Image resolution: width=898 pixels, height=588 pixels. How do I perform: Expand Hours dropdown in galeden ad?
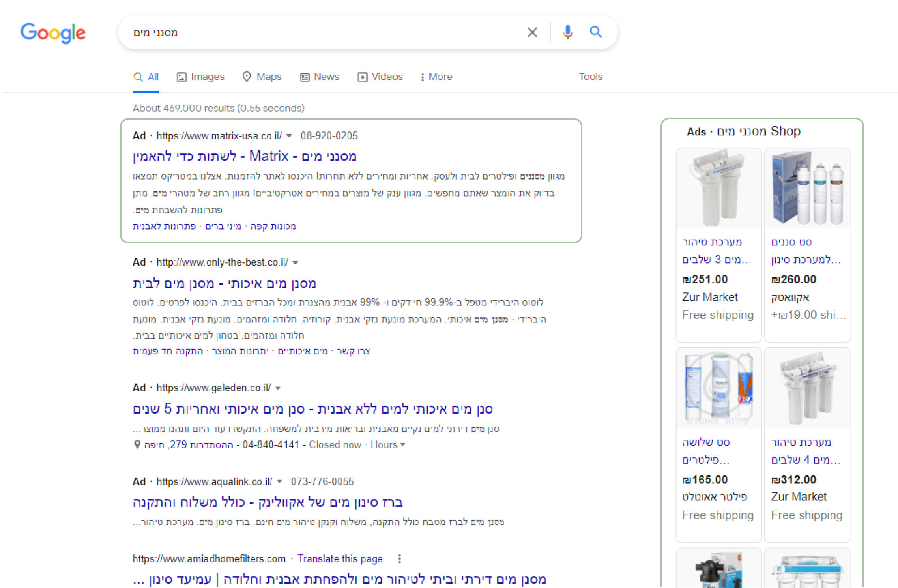click(x=388, y=445)
